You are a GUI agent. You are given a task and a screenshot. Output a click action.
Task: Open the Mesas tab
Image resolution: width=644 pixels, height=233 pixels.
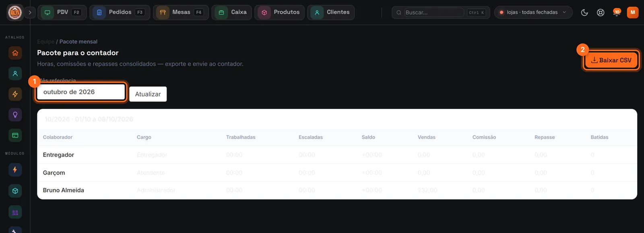tap(181, 12)
